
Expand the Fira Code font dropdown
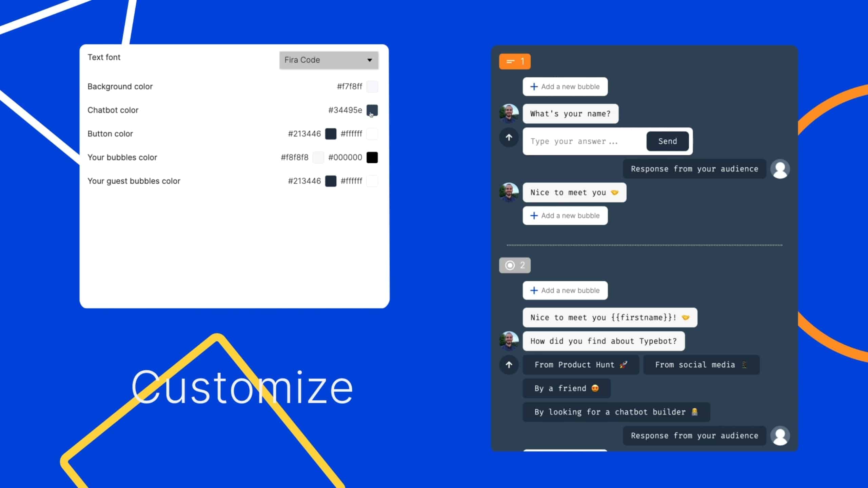pyautogui.click(x=370, y=60)
